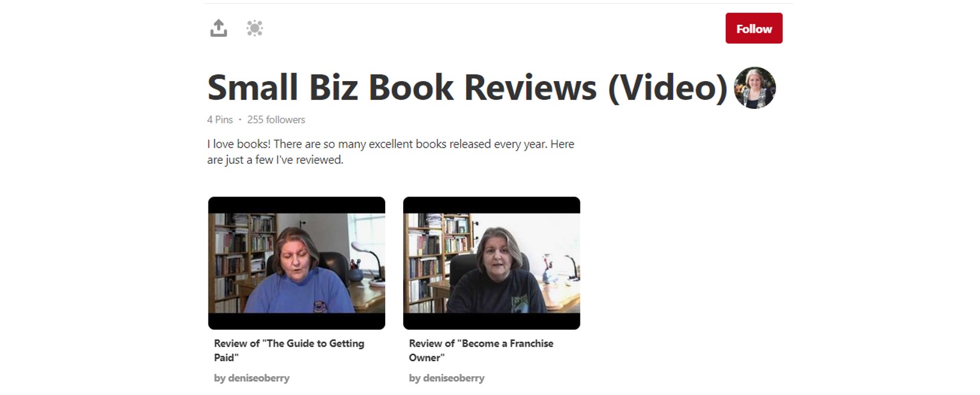Click "are just a few I've reviewed." text line
The height and width of the screenshot is (395, 980).
[275, 160]
